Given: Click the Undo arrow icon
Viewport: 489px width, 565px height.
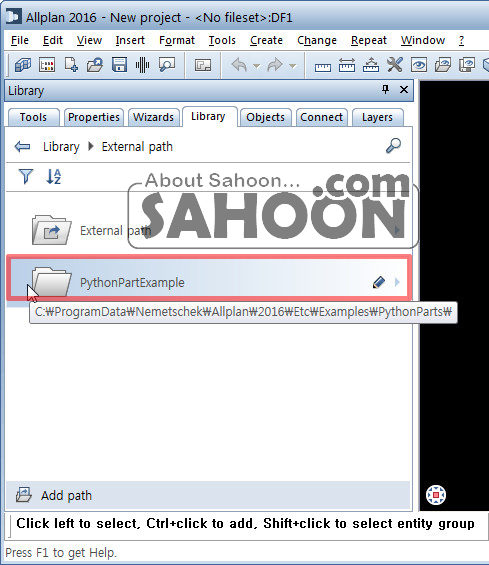Looking at the screenshot, I should pos(239,65).
